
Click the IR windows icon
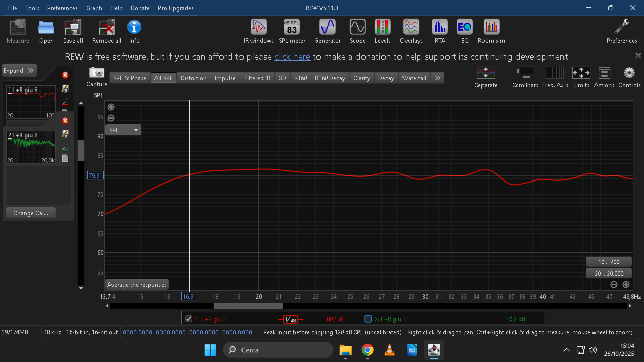(x=259, y=31)
